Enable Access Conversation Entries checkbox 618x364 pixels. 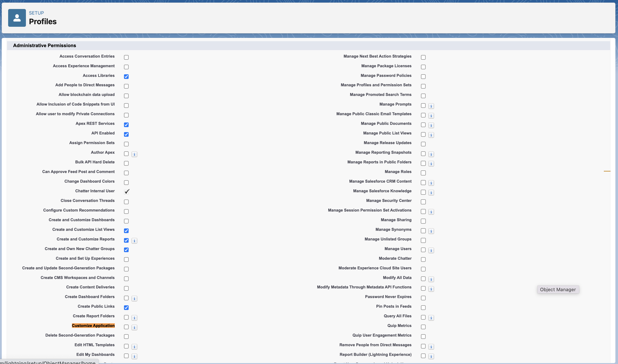click(126, 57)
